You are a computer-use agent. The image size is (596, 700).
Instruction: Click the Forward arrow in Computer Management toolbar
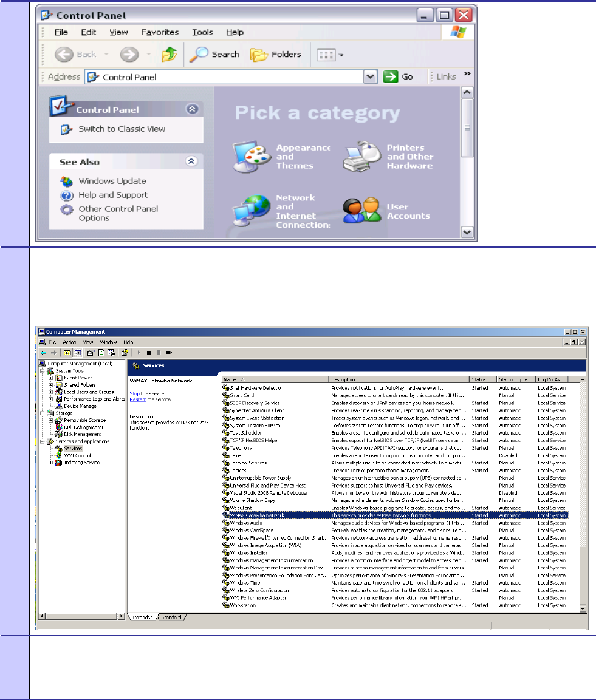click(53, 353)
